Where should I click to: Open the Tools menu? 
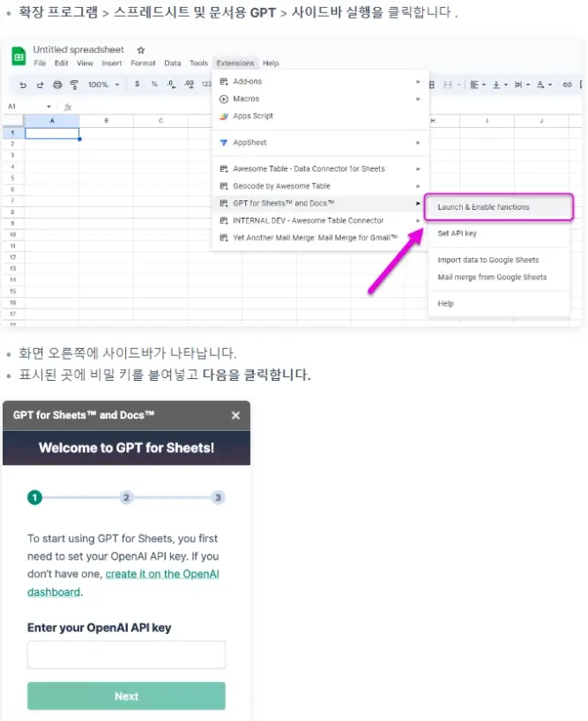tap(198, 63)
